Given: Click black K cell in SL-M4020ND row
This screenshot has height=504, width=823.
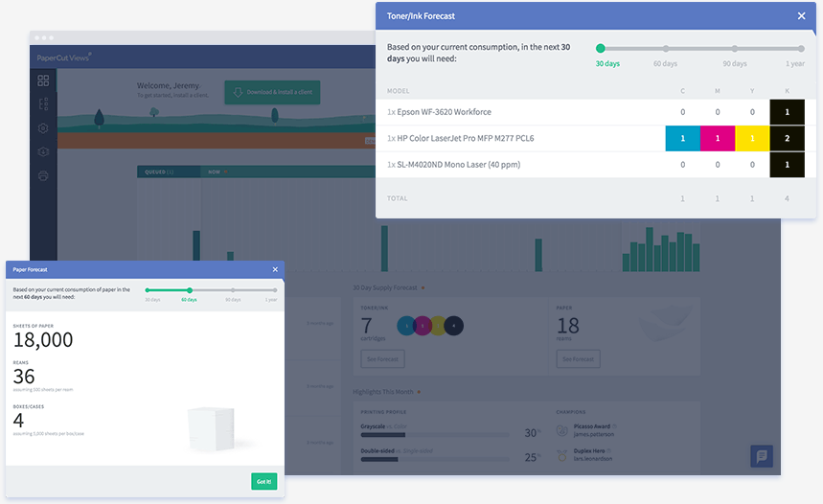Looking at the screenshot, I should 787,164.
